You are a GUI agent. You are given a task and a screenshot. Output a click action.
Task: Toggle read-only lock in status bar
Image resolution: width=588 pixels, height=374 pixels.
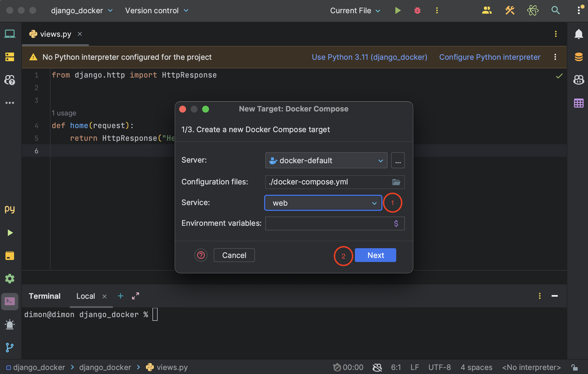(574, 367)
